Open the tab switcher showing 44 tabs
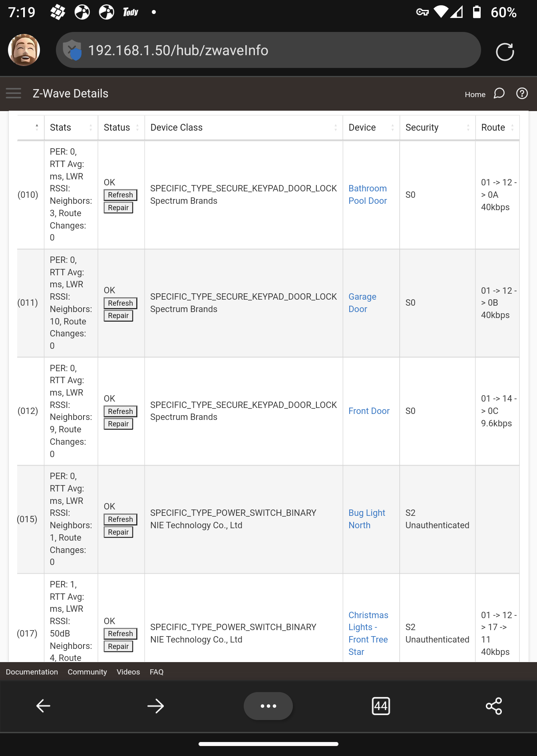 pyautogui.click(x=381, y=706)
